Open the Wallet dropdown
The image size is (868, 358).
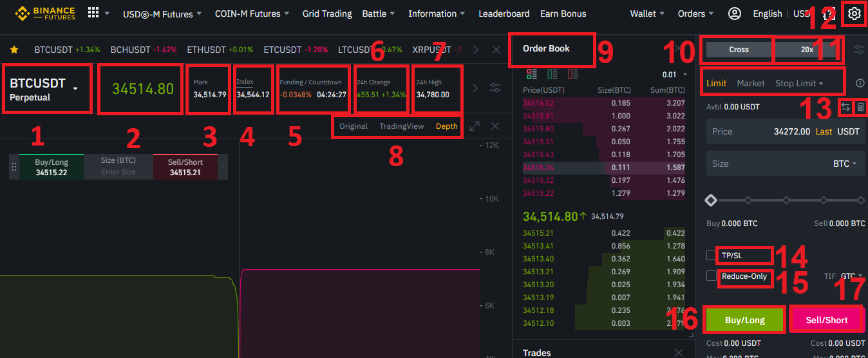[x=647, y=14]
